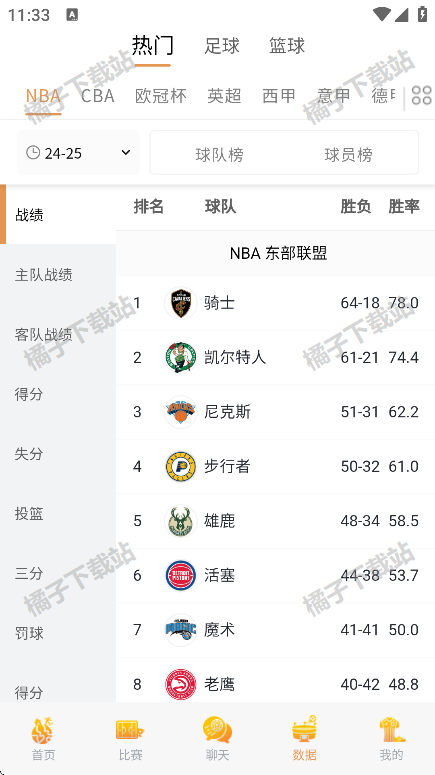Viewport: 435px width, 775px height.
Task: Open the 比赛 matches icon
Action: point(130,730)
